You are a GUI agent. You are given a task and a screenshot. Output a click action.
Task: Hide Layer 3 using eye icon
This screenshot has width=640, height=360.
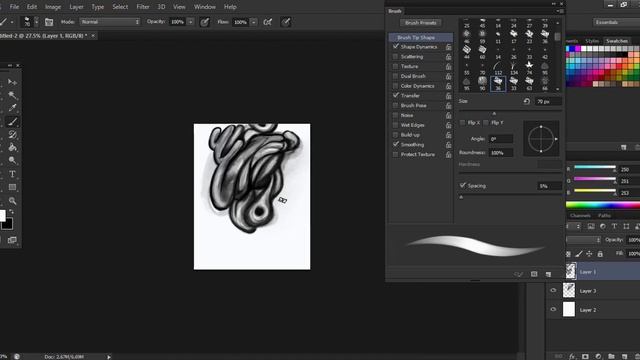553,291
